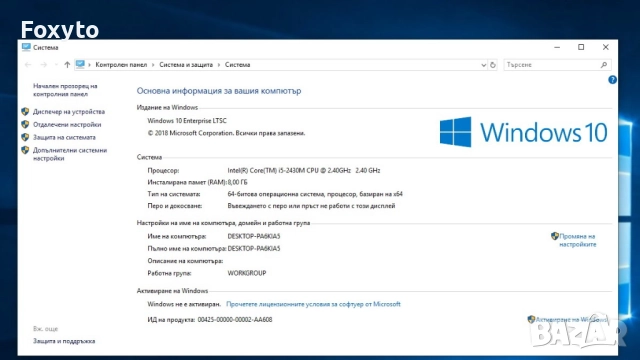
Task: Go back with the back arrow
Action: point(28,65)
